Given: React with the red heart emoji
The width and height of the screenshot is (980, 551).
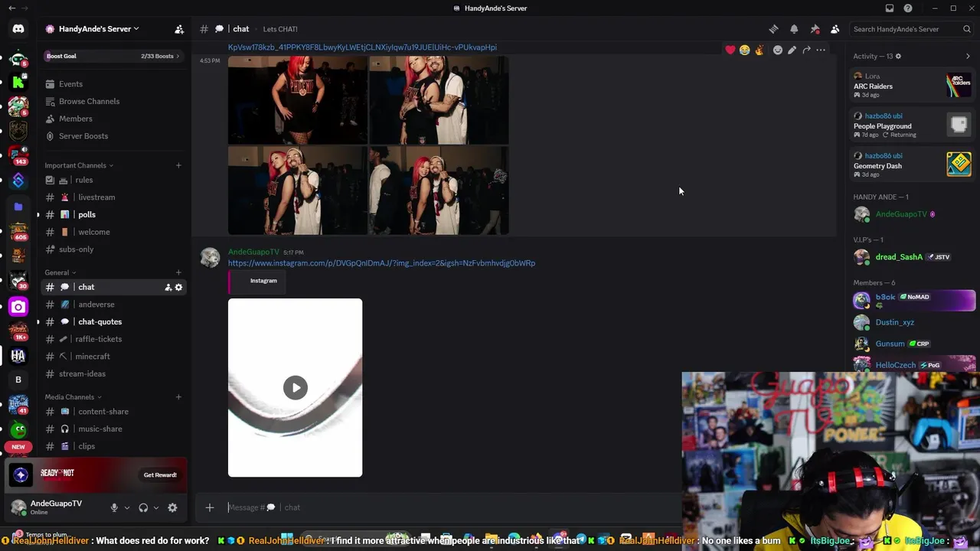Looking at the screenshot, I should 730,51.
